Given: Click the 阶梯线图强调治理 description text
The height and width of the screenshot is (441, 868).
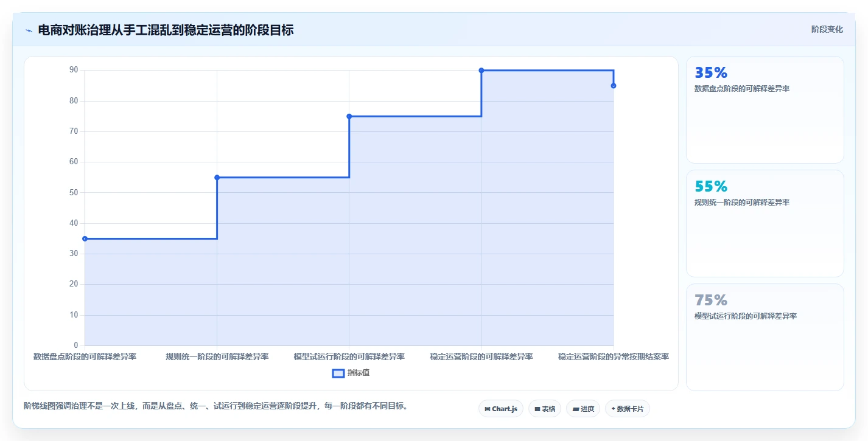Looking at the screenshot, I should pos(215,406).
